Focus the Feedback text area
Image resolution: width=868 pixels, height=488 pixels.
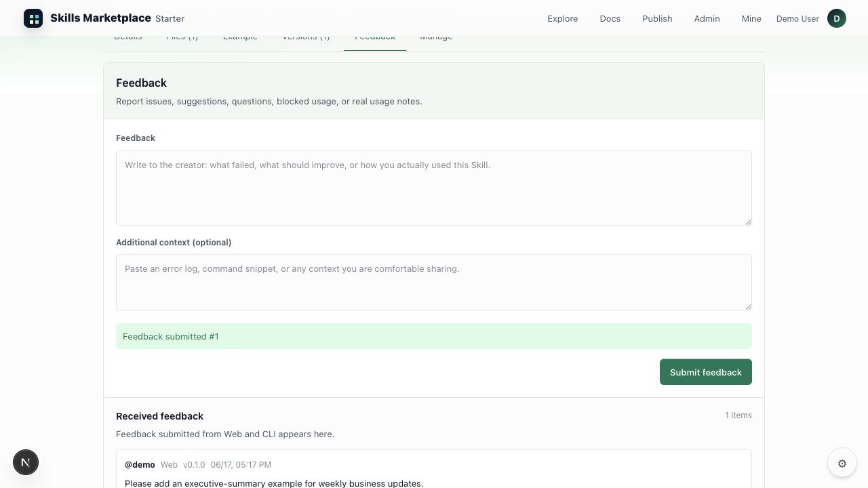tap(434, 188)
